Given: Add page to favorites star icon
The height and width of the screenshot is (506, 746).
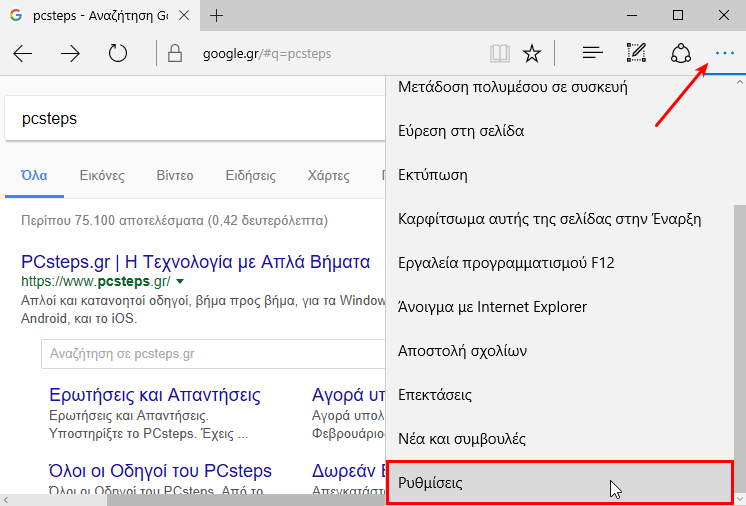Looking at the screenshot, I should pos(532,53).
